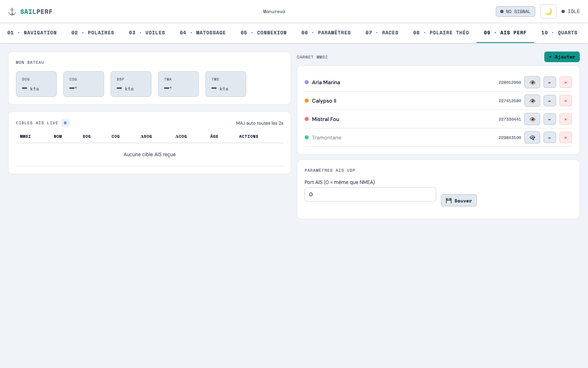Edit Aria Marina with pencil icon
The width and height of the screenshot is (588, 368).
pos(550,82)
